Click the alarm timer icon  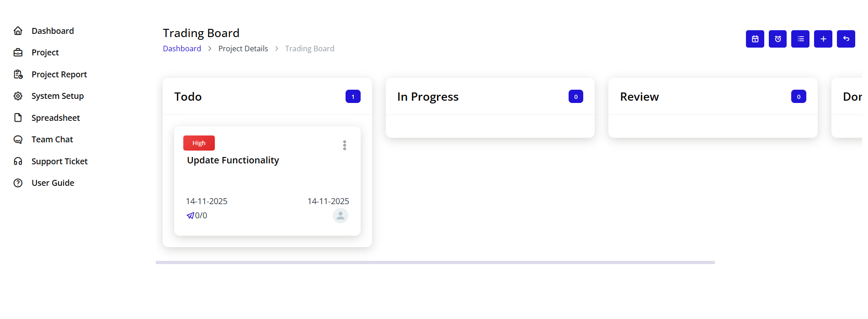[777, 39]
